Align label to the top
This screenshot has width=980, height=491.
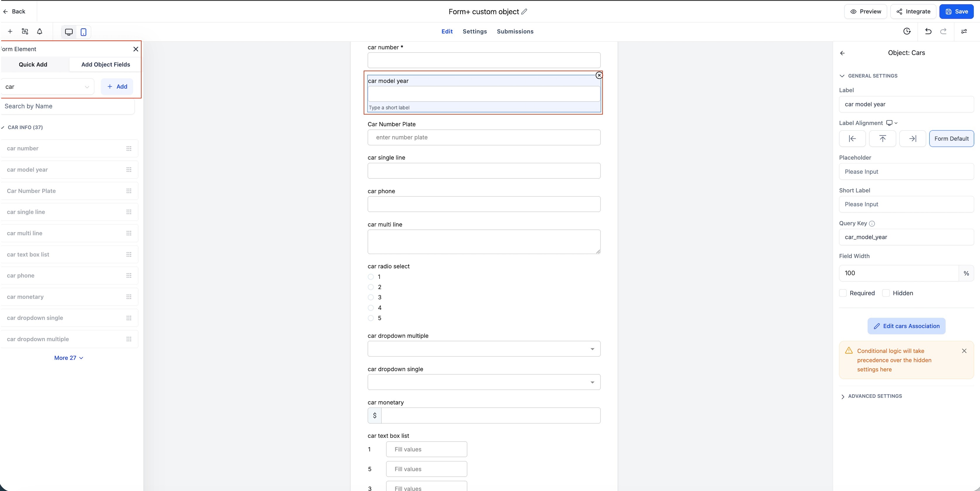pos(882,139)
